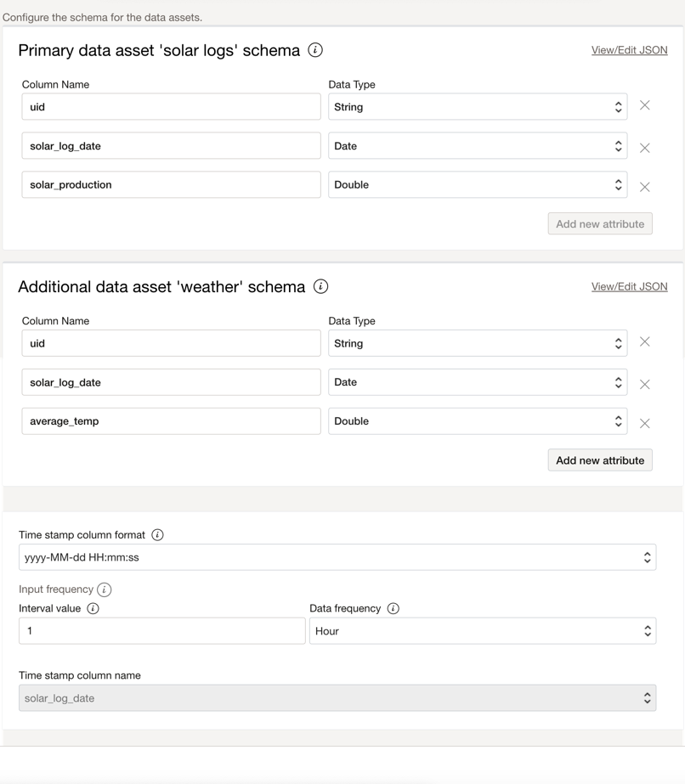Remove the uid row from weather schema
Screen dimensions: 685x784
pos(644,342)
